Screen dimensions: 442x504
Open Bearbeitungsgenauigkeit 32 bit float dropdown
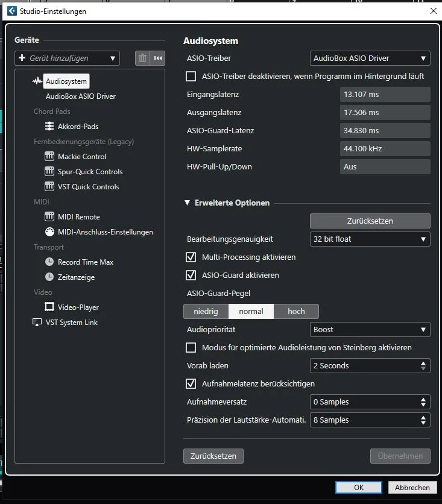370,239
